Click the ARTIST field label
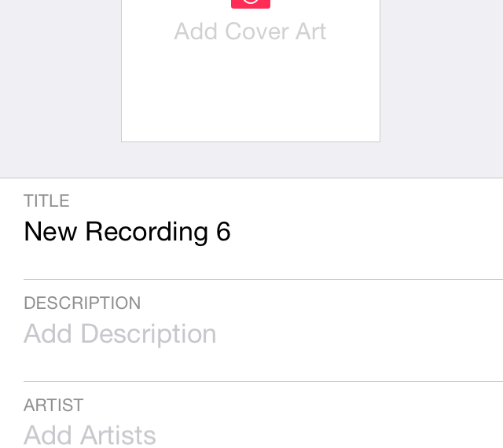503x448 pixels. pyautogui.click(x=53, y=406)
